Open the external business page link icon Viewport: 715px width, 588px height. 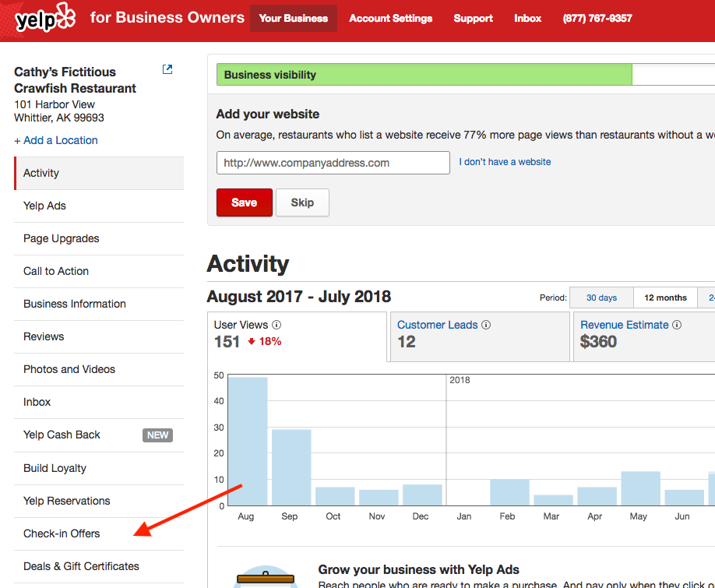click(x=167, y=69)
